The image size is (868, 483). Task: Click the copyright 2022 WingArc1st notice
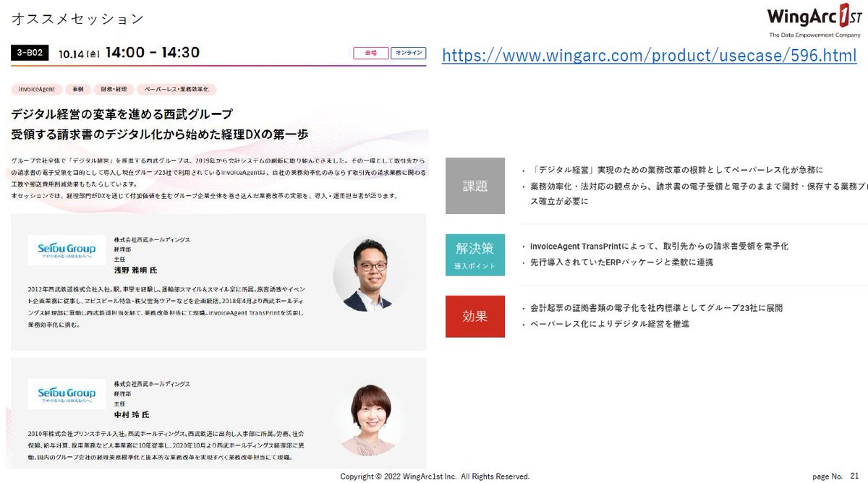tap(435, 476)
